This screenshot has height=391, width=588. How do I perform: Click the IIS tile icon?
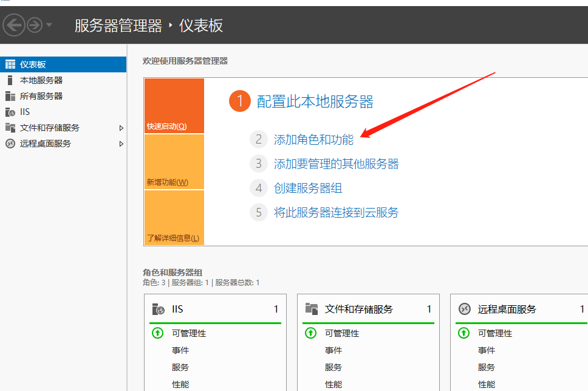159,309
